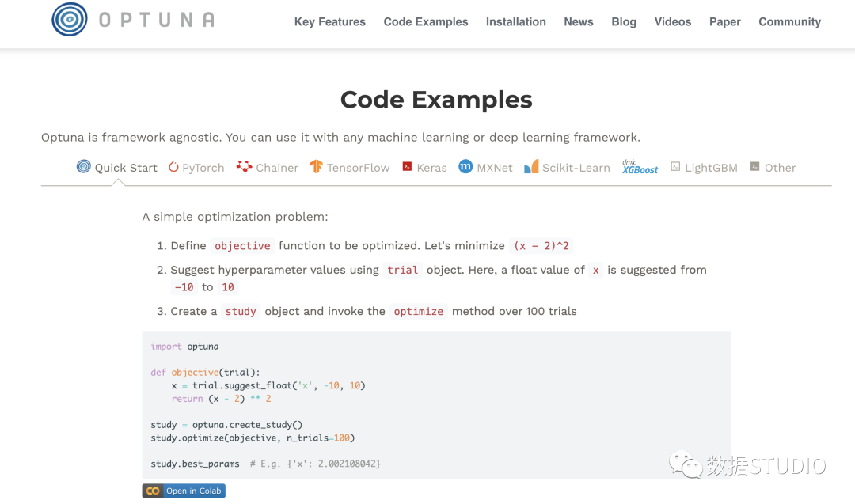Click the Open in Colab button
Screen dimensions: 855x504
pyautogui.click(x=184, y=491)
